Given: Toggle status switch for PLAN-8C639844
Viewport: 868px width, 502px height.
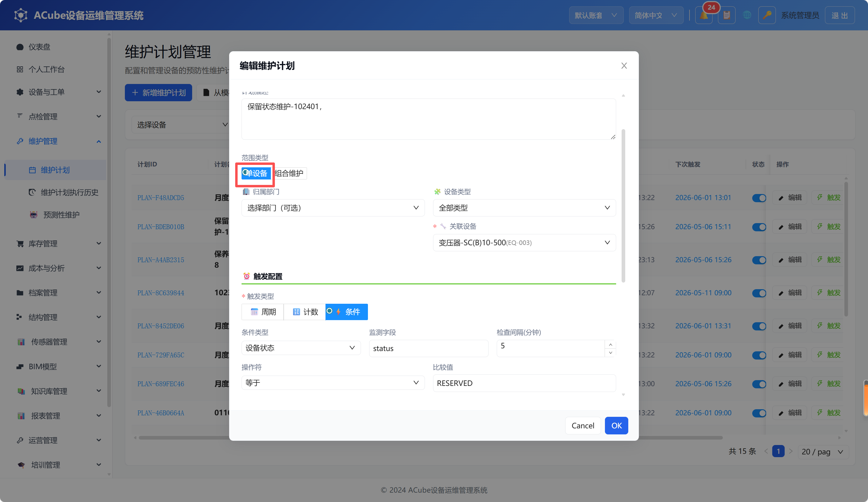Looking at the screenshot, I should coord(759,293).
